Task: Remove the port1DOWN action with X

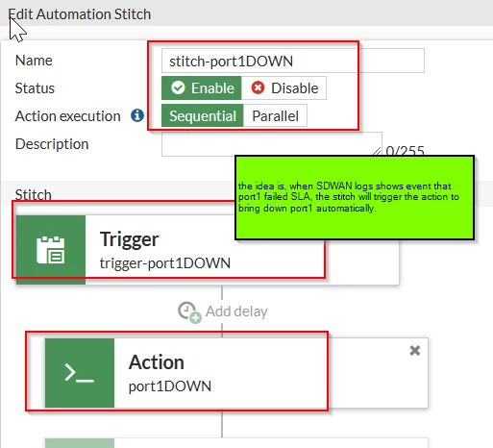Action: tap(415, 351)
